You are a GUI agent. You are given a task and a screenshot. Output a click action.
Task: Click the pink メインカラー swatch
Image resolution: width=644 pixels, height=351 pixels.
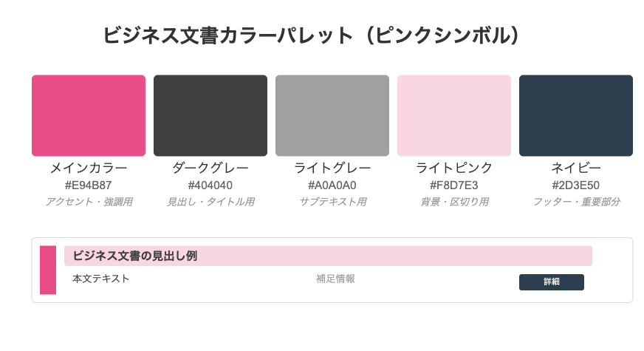(89, 115)
